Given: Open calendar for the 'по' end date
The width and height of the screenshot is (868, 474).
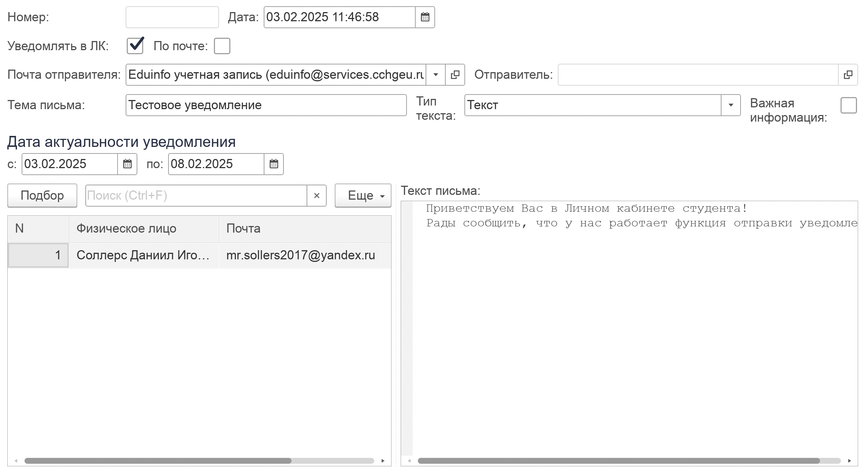Looking at the screenshot, I should (274, 164).
